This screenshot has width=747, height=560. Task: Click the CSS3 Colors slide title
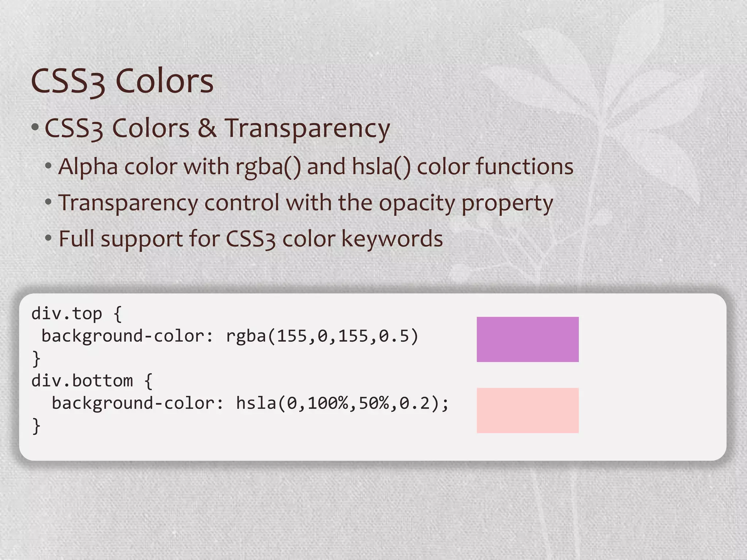point(122,81)
